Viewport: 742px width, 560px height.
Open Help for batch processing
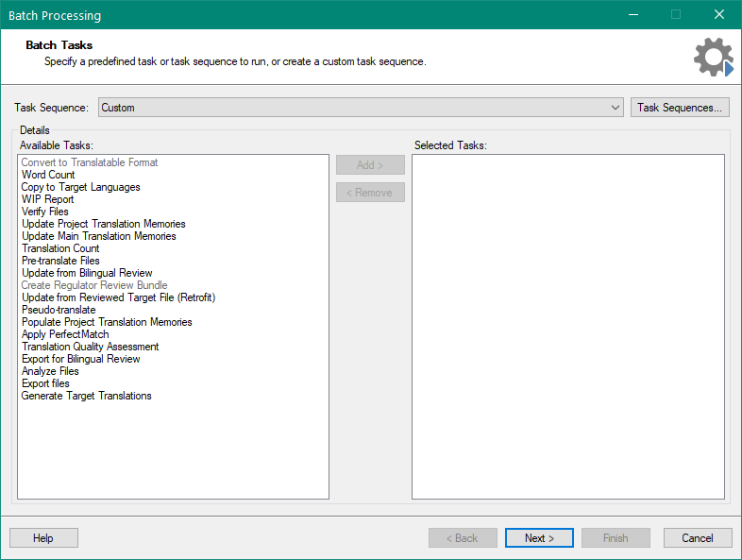(43, 537)
